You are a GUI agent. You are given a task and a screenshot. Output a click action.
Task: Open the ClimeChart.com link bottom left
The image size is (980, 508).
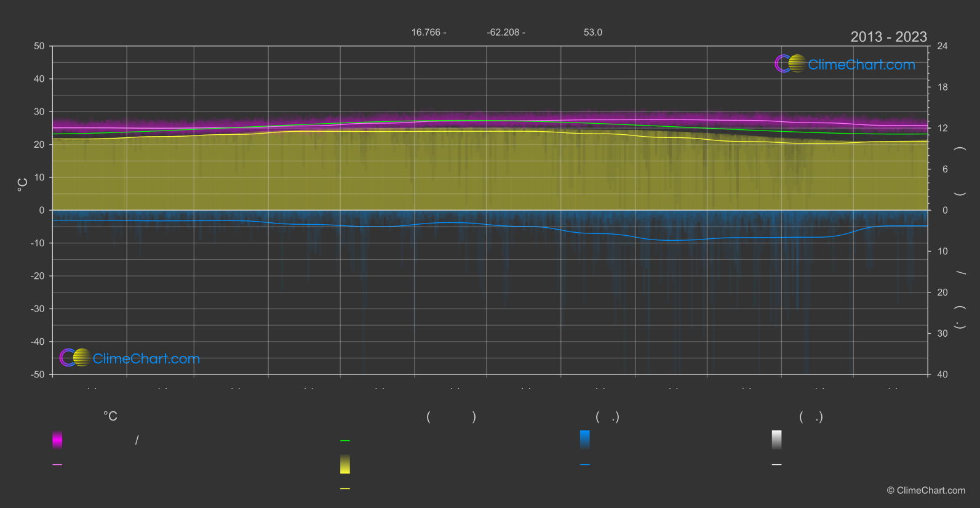(x=146, y=359)
